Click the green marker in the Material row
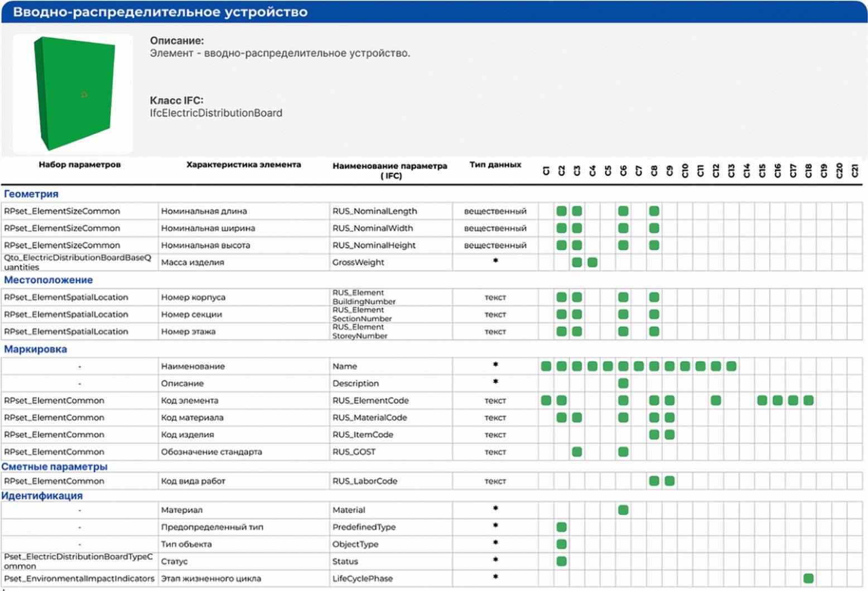The width and height of the screenshot is (868, 591). (x=623, y=510)
